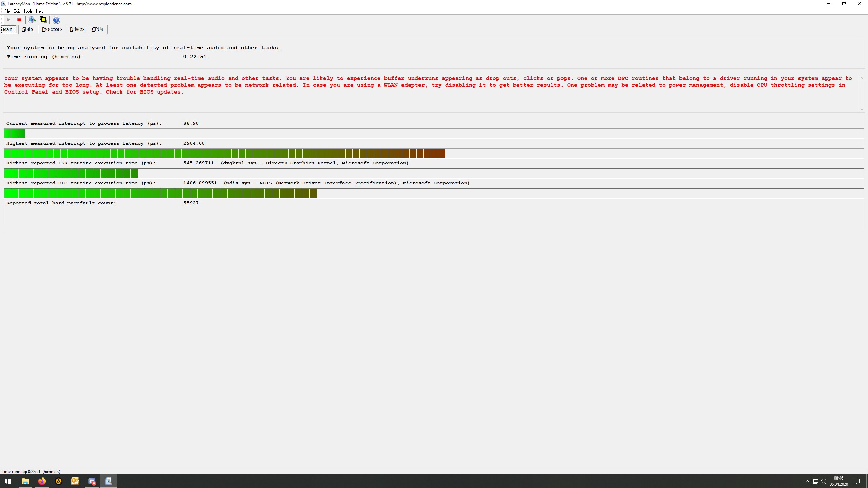Expand hidden system tray icons chevron

[x=807, y=481]
